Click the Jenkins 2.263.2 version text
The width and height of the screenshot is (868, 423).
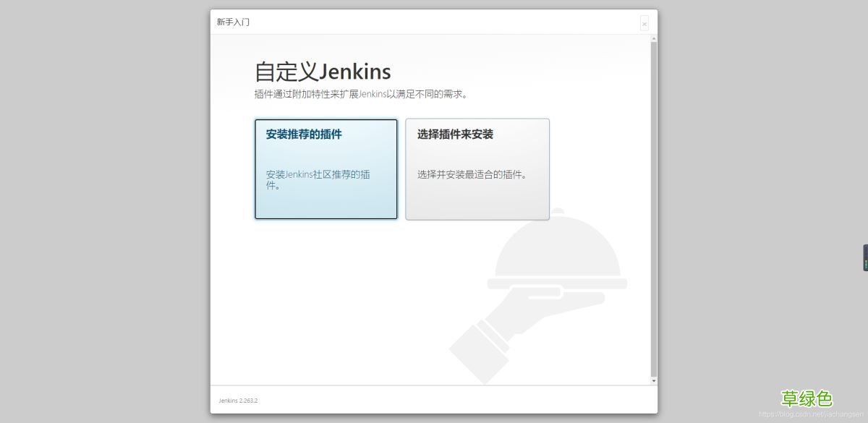238,401
